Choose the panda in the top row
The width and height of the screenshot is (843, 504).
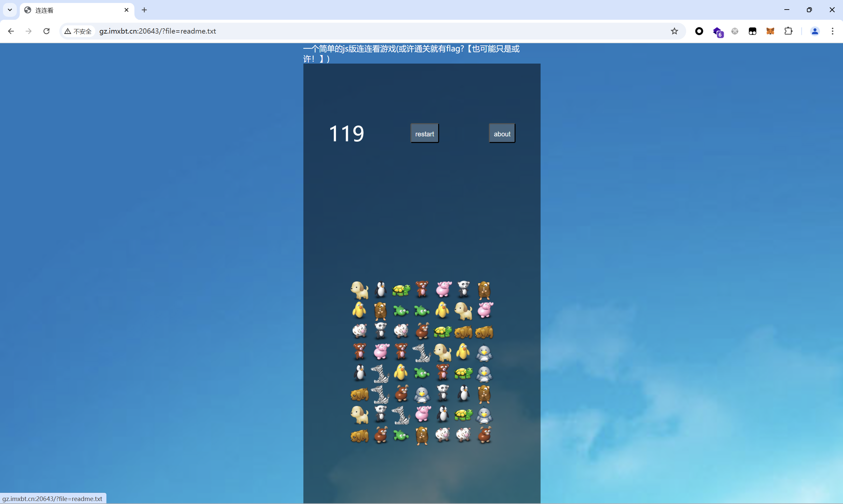pos(463,289)
